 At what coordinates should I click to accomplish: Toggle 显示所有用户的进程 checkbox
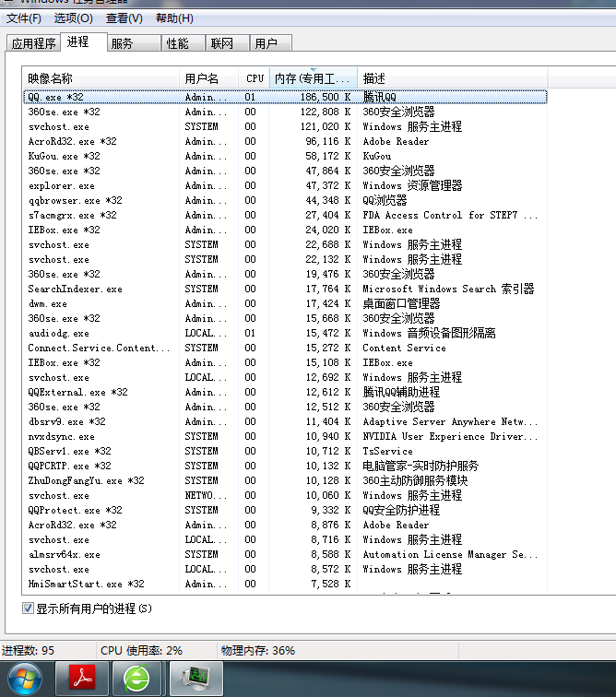pos(28,608)
